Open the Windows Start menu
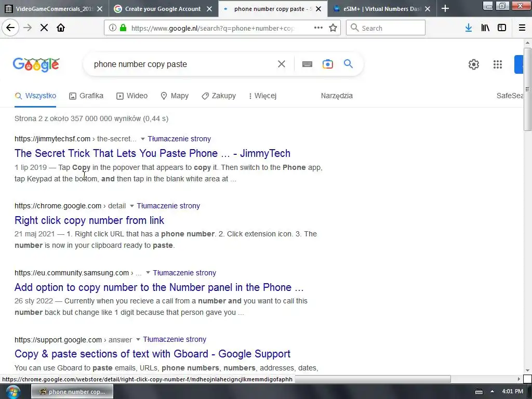Screen dimensions: 532x399 (12, 392)
